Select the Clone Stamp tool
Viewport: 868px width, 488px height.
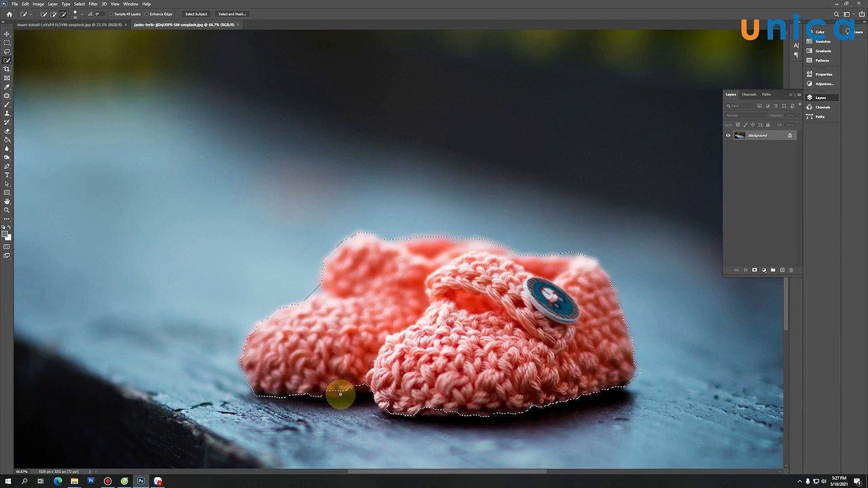pyautogui.click(x=7, y=113)
